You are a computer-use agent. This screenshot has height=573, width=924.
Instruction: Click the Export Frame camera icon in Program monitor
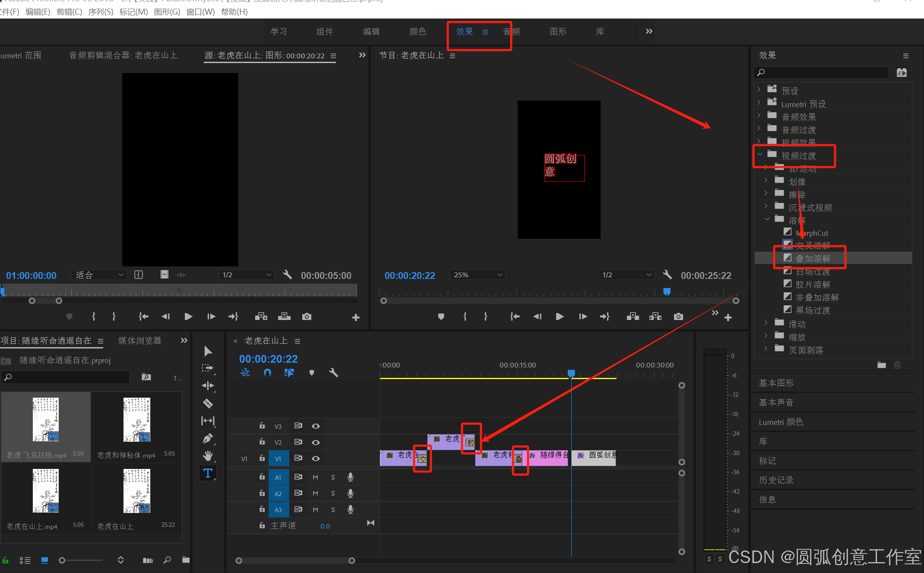[678, 317]
